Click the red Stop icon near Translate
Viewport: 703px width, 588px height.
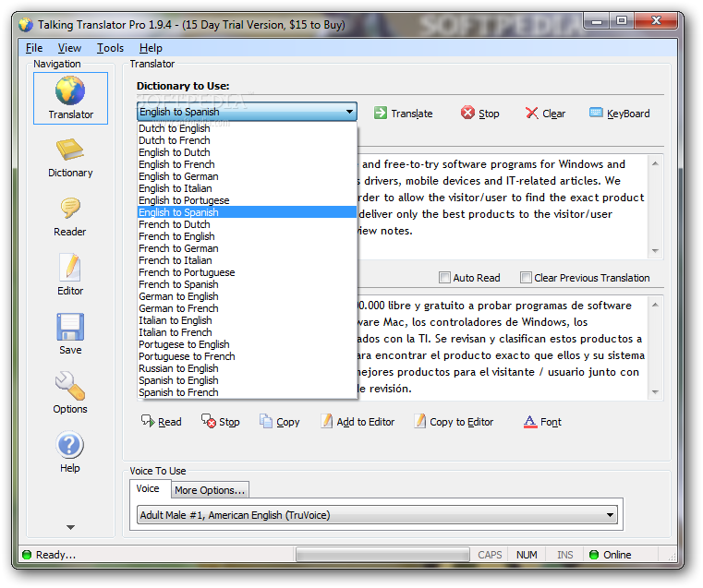coord(467,113)
